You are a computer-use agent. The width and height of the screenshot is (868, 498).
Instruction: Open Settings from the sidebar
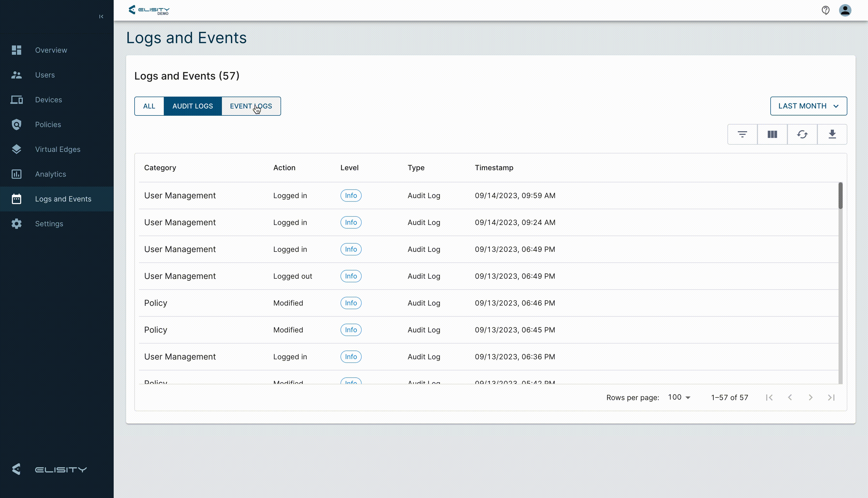[57, 224]
